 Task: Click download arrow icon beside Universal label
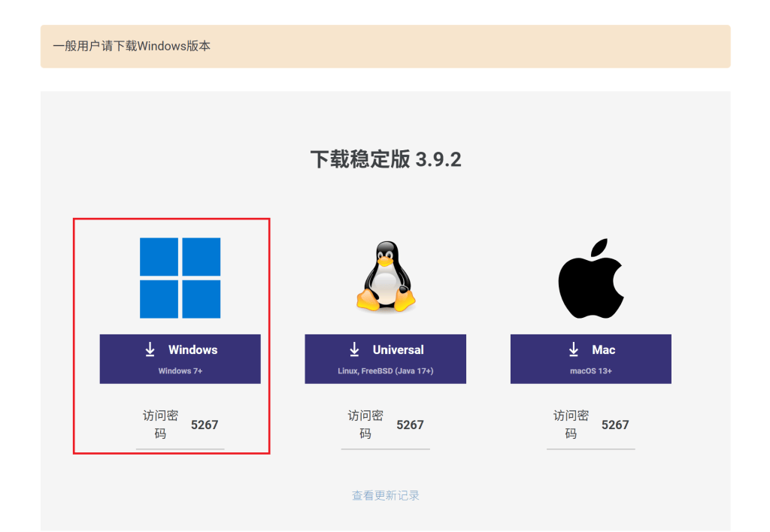coord(354,349)
